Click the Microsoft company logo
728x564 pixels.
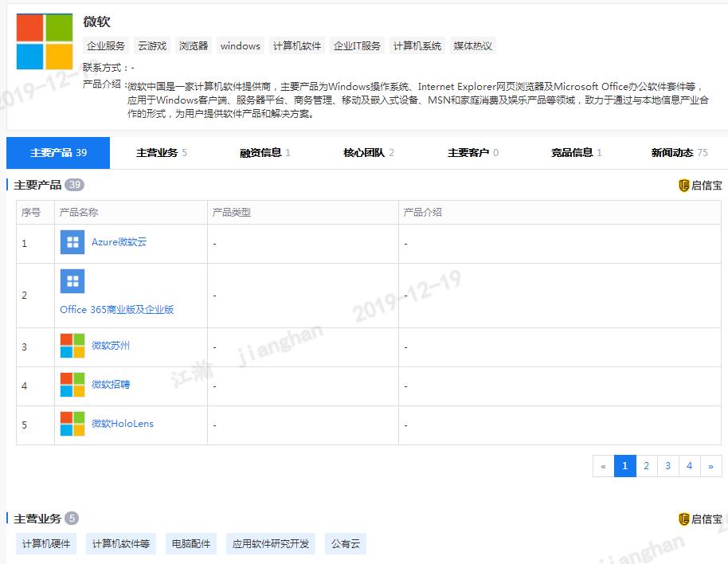click(44, 40)
